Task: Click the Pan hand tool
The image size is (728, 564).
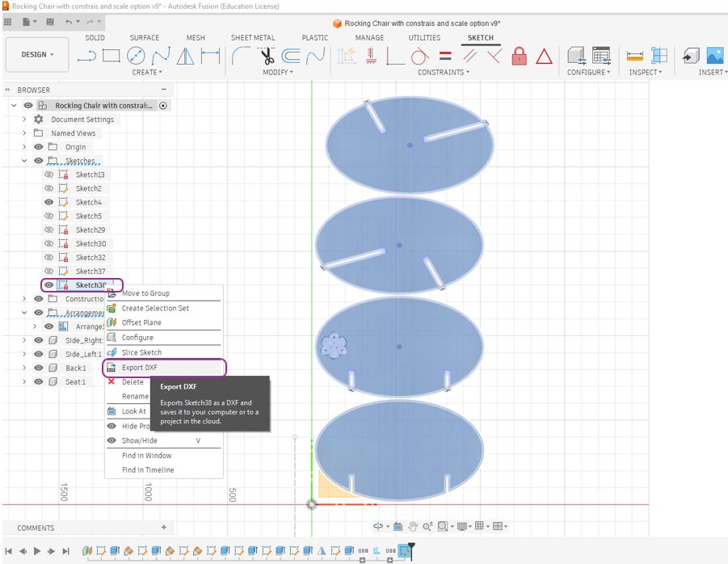Action: click(x=413, y=526)
